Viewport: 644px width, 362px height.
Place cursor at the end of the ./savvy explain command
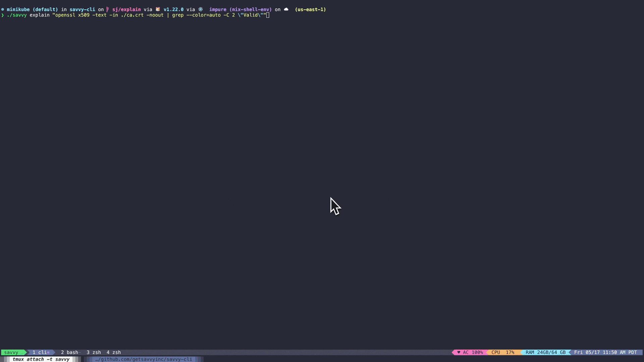click(x=267, y=15)
